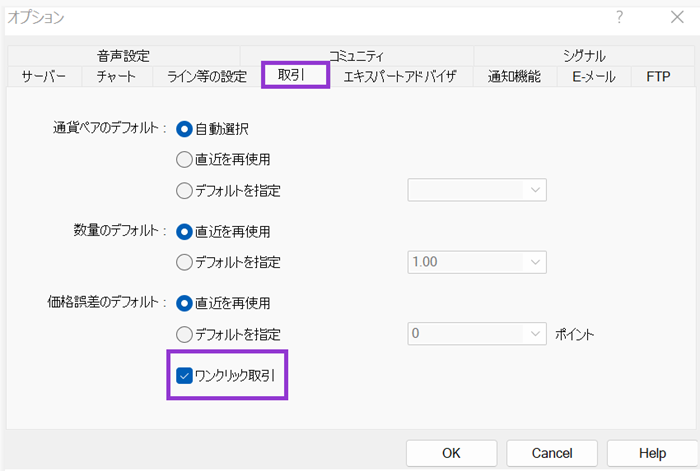Go to the E-メール tab
This screenshot has height=471, width=700.
point(594,77)
